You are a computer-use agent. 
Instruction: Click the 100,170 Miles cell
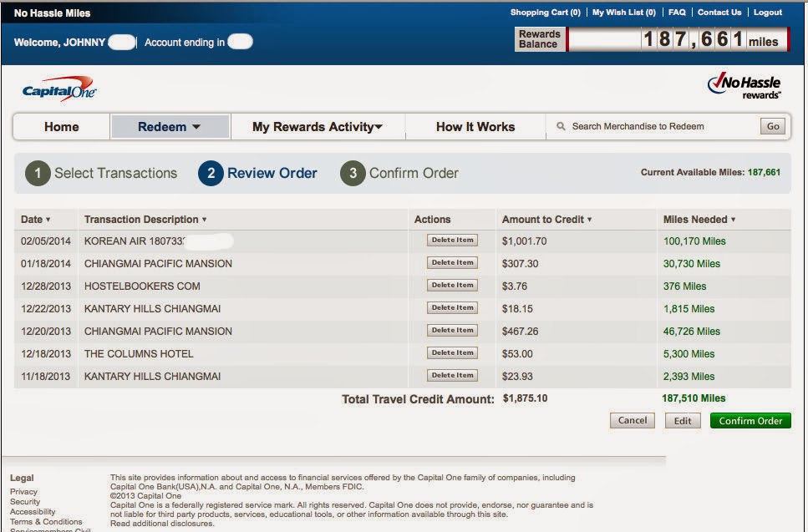[694, 241]
